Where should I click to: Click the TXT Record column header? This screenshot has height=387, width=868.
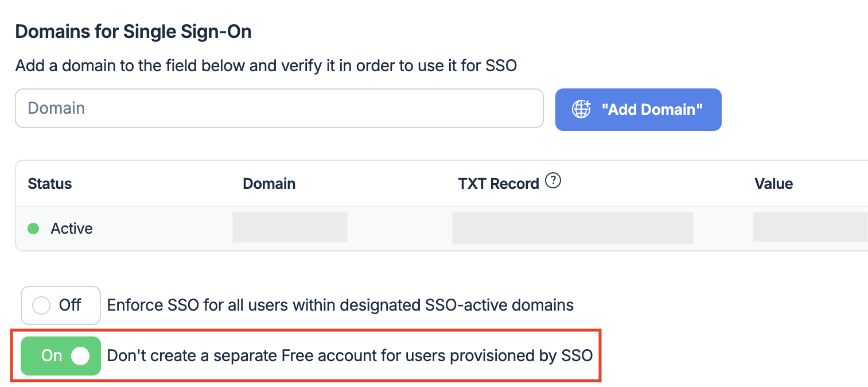pyautogui.click(x=498, y=183)
